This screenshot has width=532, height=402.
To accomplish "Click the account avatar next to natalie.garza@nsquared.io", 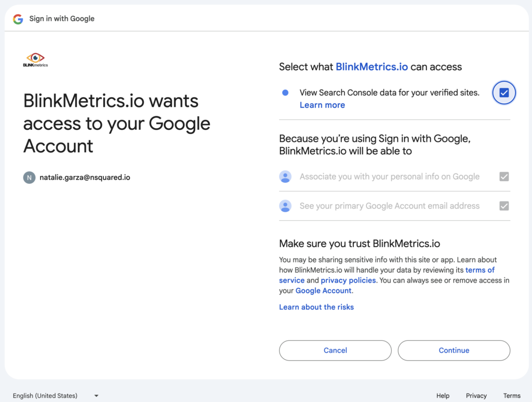I will coord(29,177).
